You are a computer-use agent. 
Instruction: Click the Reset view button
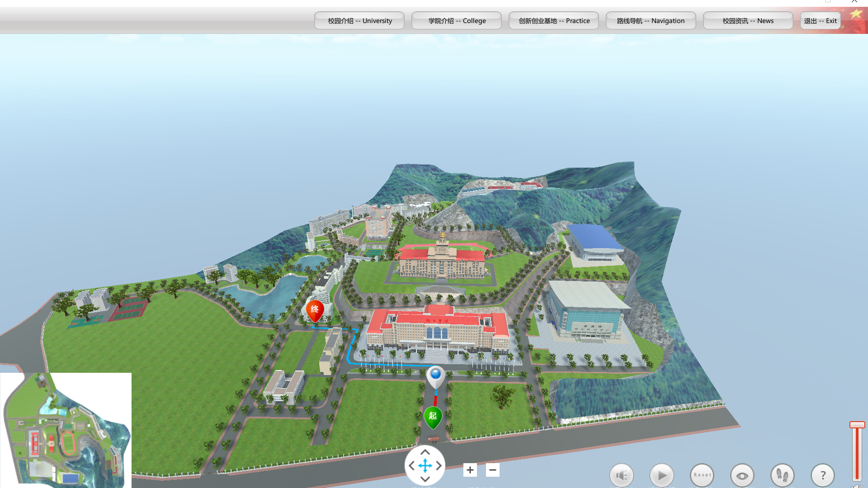(702, 475)
